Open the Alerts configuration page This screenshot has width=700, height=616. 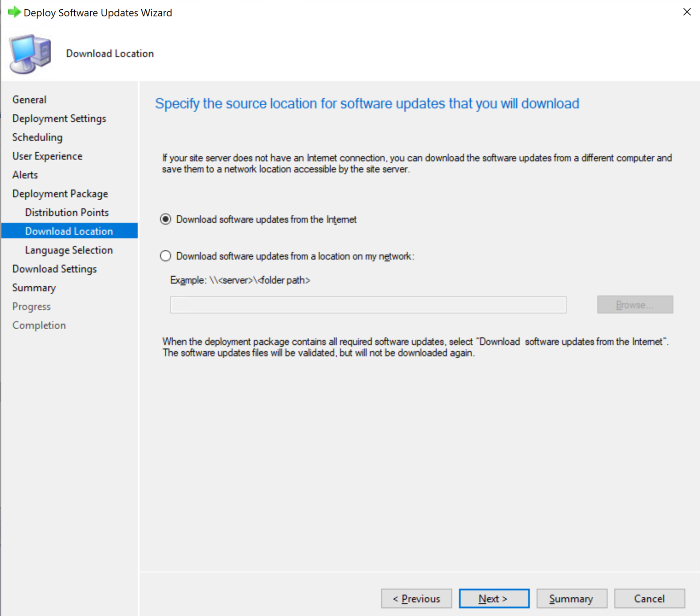25,175
